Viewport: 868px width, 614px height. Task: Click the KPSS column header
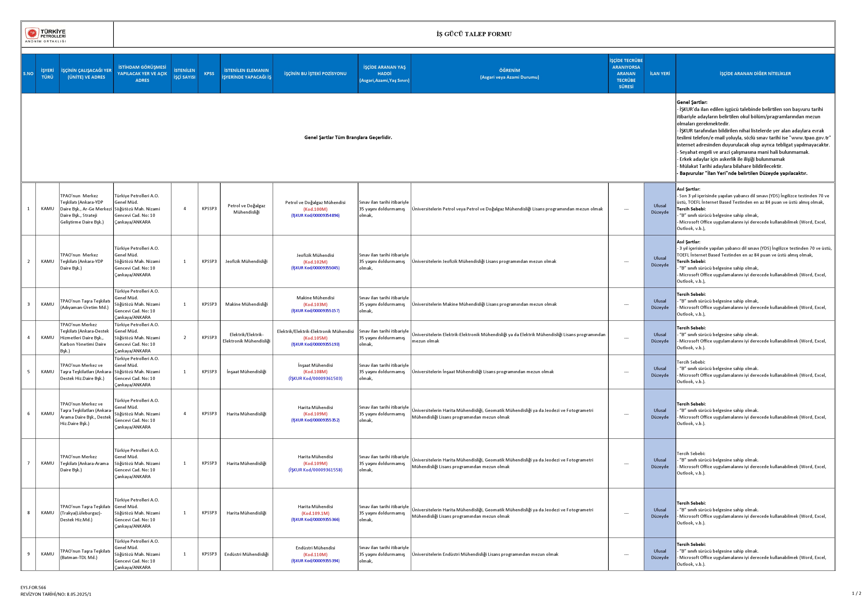pos(209,74)
